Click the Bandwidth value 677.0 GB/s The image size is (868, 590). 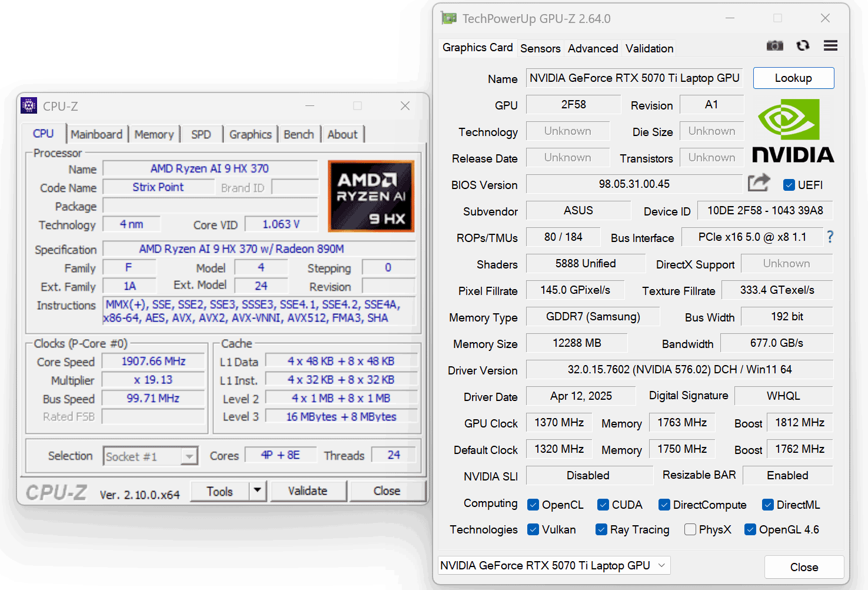777,343
